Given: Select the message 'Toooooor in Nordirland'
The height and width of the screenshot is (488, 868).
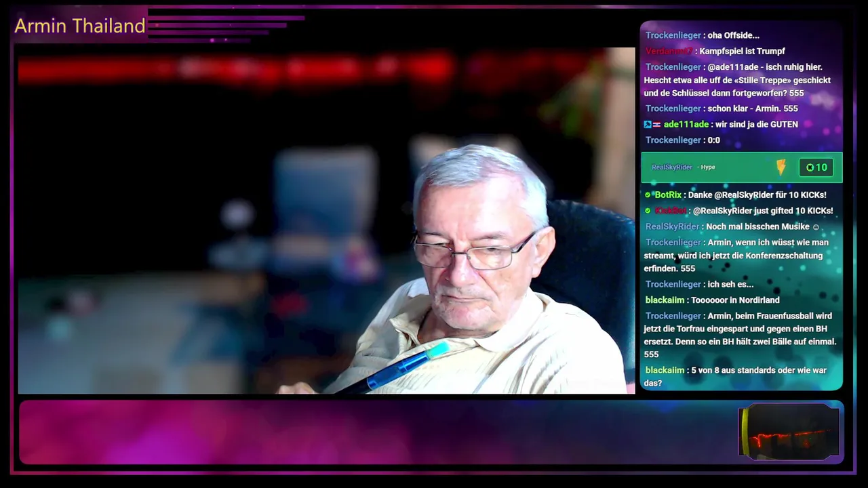Looking at the screenshot, I should pos(735,300).
